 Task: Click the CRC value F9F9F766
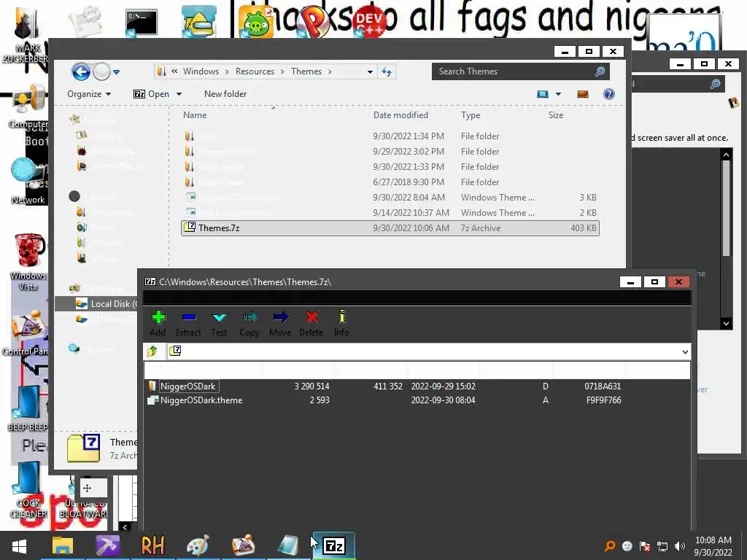click(603, 400)
